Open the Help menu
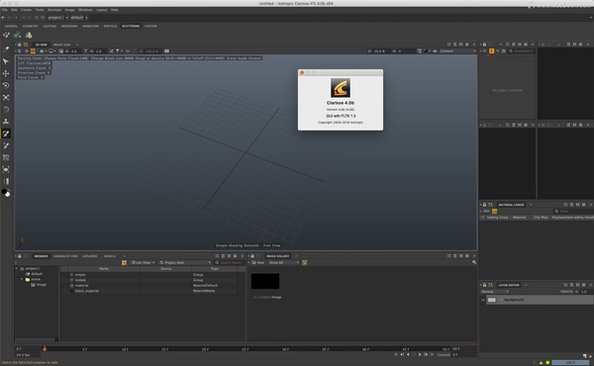 (114, 10)
